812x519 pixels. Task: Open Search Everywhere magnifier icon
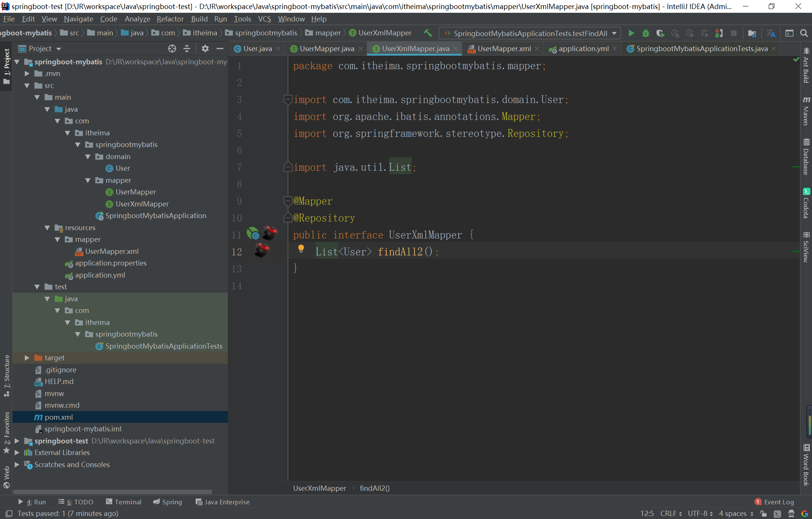[x=804, y=33]
